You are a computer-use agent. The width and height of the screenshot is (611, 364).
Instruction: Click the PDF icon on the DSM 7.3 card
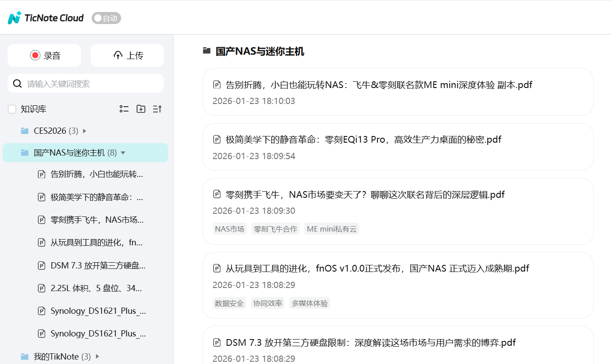pos(217,343)
